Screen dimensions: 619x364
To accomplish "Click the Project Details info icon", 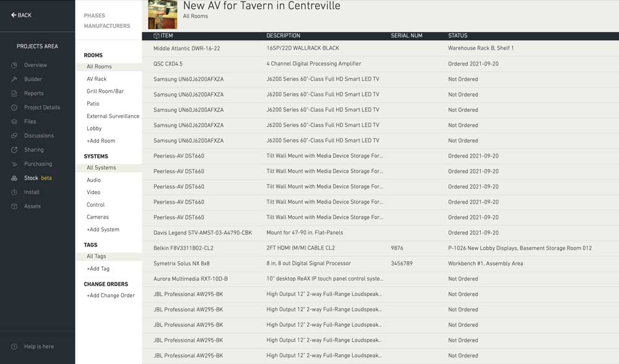I will coord(14,107).
